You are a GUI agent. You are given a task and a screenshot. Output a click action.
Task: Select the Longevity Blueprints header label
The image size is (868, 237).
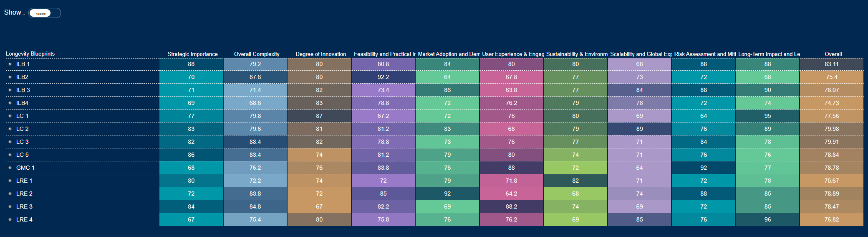tap(30, 54)
